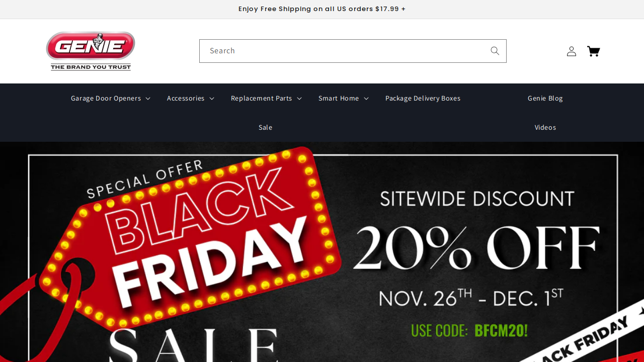Select the Garage Door Openers label
This screenshot has width=644, height=362.
click(106, 98)
